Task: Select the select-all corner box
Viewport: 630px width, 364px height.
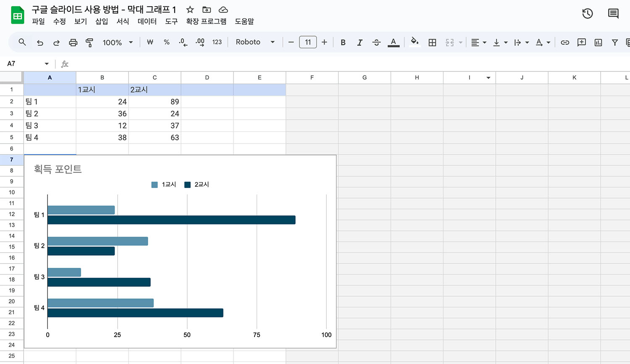Action: [11, 77]
